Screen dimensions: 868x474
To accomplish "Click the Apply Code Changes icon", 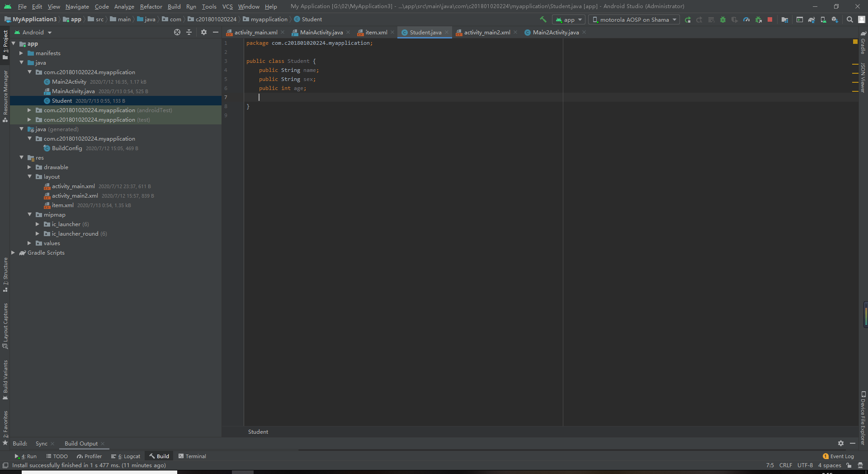I will pyautogui.click(x=711, y=19).
